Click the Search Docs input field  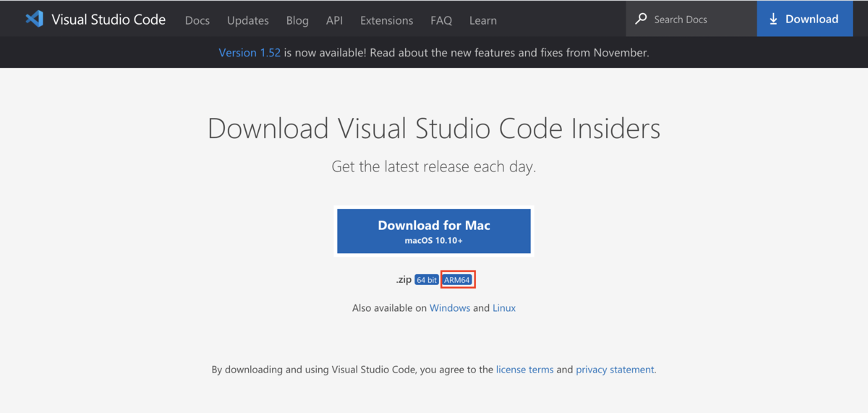coord(691,19)
